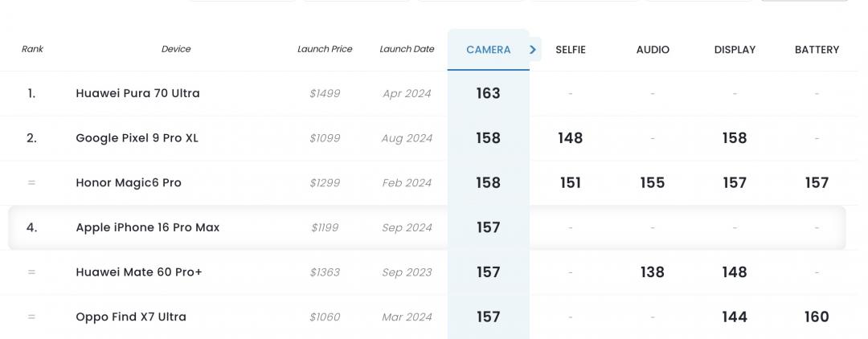Image resolution: width=868 pixels, height=339 pixels.
Task: Switch to the SELFIE ranking tab
Action: [571, 50]
